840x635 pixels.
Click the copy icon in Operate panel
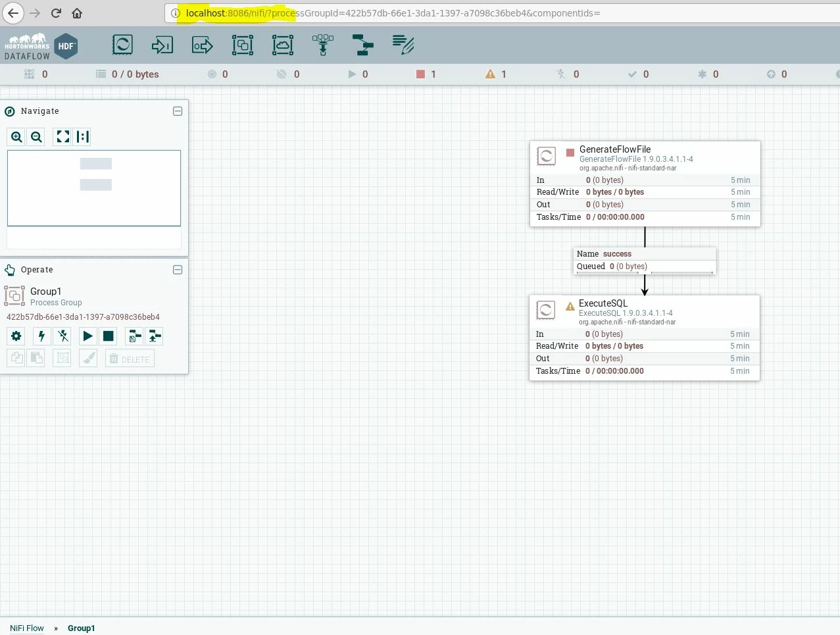point(16,359)
